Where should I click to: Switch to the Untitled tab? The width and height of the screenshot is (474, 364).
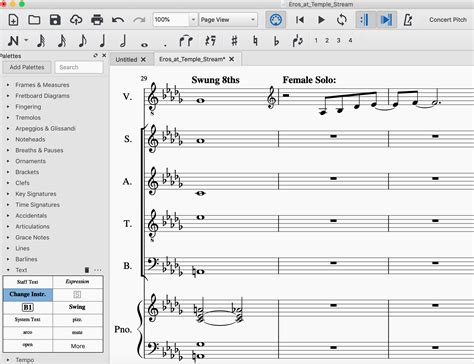[126, 59]
